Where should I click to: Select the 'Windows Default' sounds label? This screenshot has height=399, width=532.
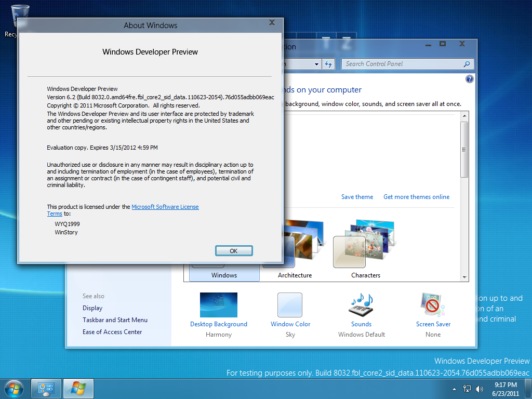(362, 334)
